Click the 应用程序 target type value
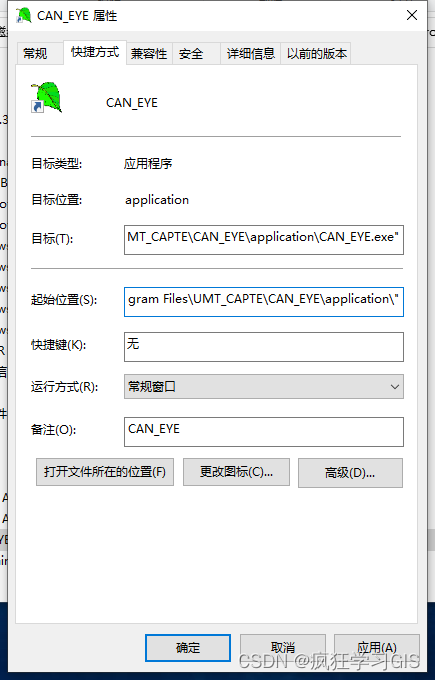The height and width of the screenshot is (680, 435). point(148,163)
